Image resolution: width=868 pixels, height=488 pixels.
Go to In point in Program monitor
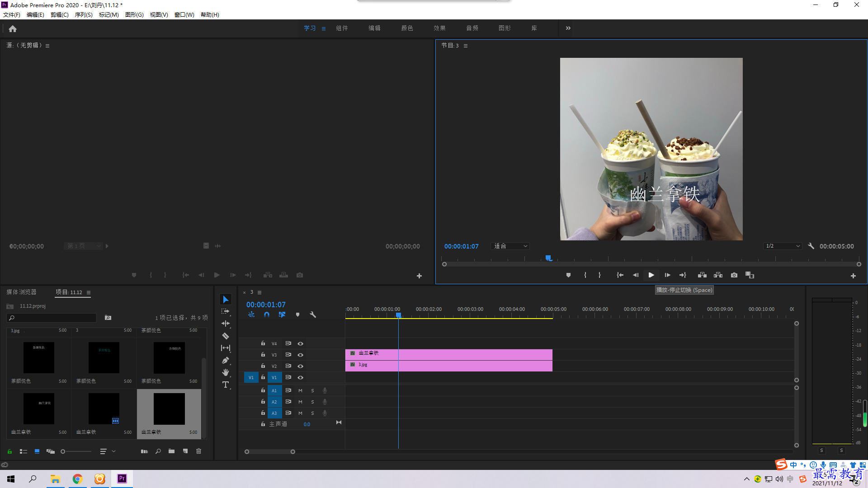click(620, 275)
